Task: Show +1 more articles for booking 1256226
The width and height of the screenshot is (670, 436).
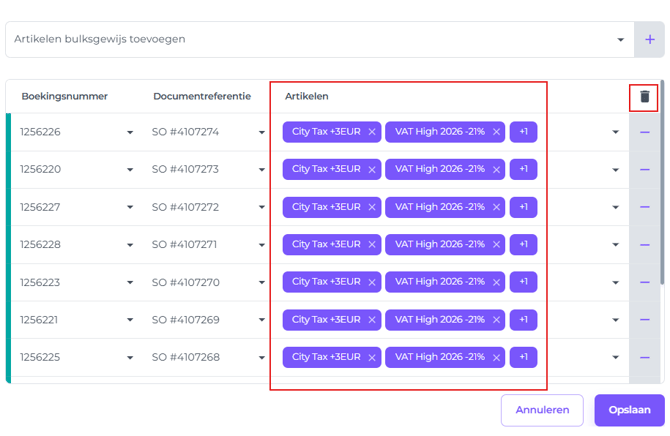Action: pos(523,132)
